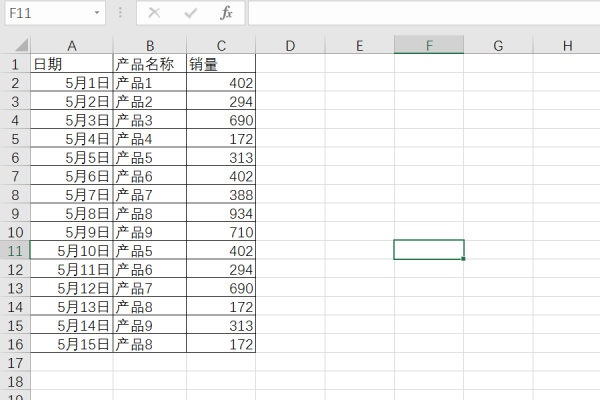Click the cell 5月15日
The image size is (600, 400).
coord(72,344)
